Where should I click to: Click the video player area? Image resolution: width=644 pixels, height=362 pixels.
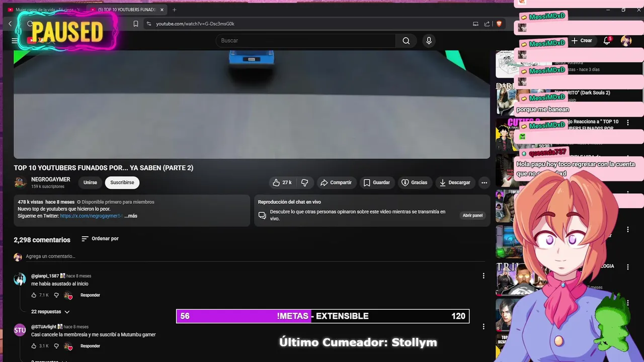click(x=252, y=105)
